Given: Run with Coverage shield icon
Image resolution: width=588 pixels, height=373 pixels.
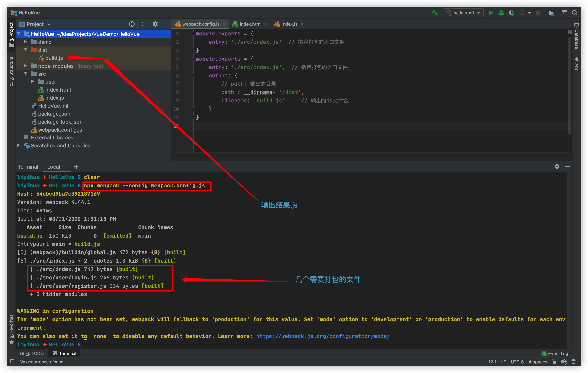Looking at the screenshot, I should click(x=511, y=13).
